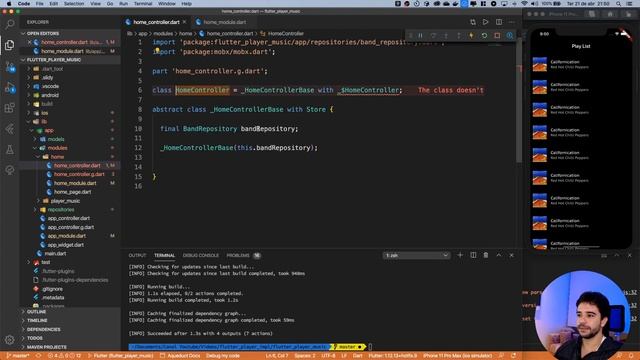Switch to the Output panel tab

click(137, 256)
